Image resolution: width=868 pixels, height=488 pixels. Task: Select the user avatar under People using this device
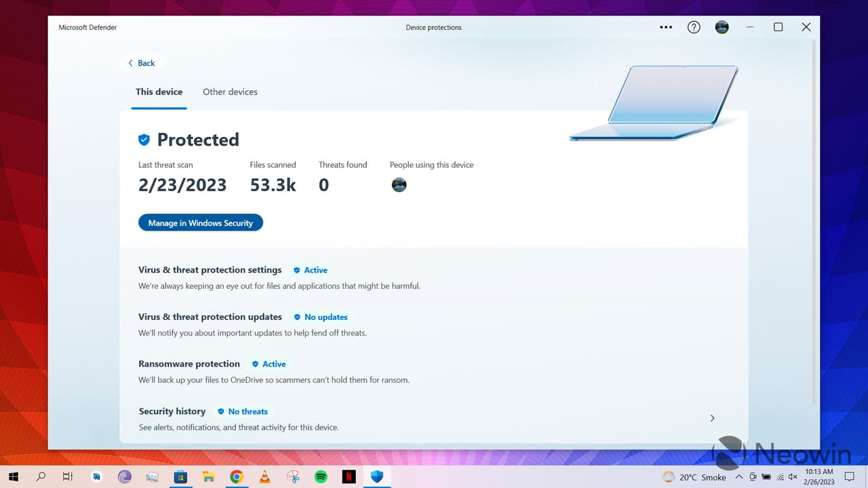point(399,184)
